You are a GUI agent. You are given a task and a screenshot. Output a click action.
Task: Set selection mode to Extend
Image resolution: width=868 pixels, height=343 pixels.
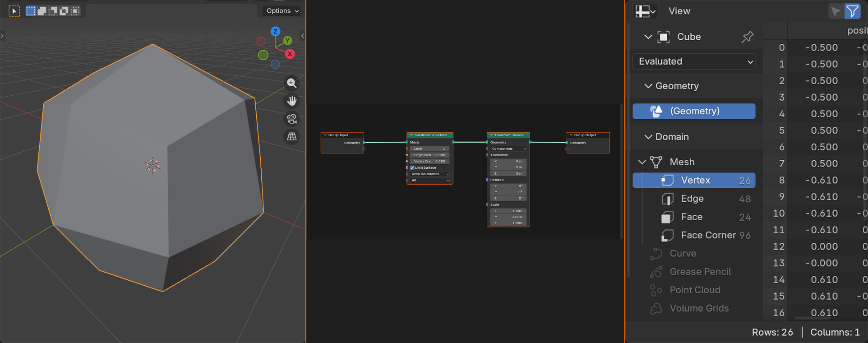pos(42,11)
